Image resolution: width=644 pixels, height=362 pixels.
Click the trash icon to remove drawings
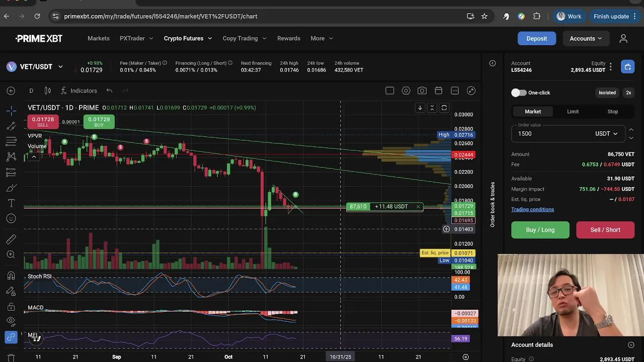11,357
